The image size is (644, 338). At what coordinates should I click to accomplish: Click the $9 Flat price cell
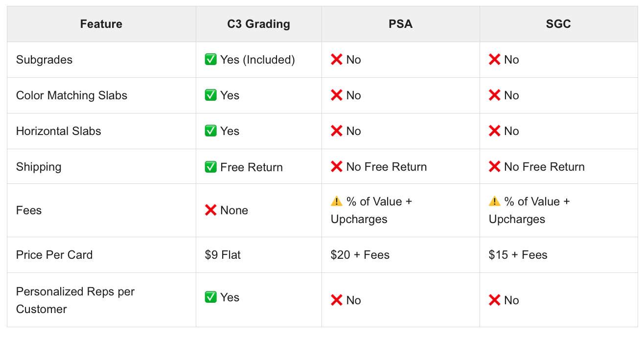coord(223,255)
